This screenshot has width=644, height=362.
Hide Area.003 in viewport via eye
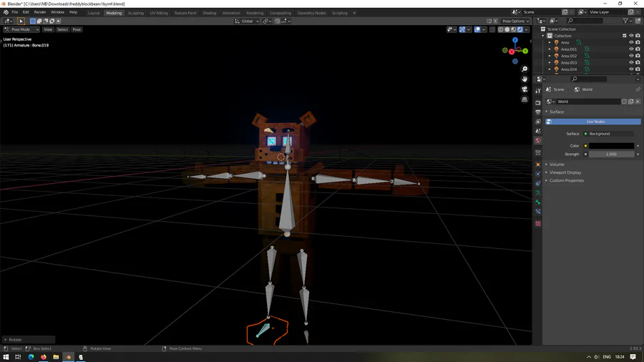(x=631, y=62)
